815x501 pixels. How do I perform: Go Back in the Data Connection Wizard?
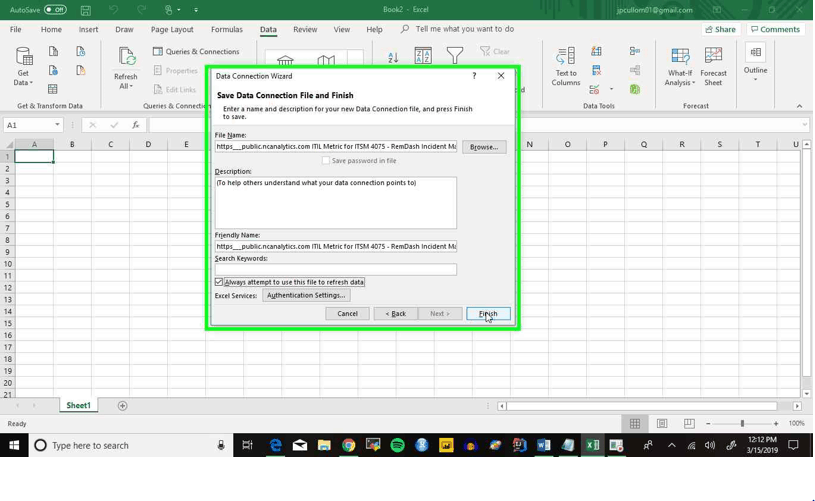[x=396, y=313]
